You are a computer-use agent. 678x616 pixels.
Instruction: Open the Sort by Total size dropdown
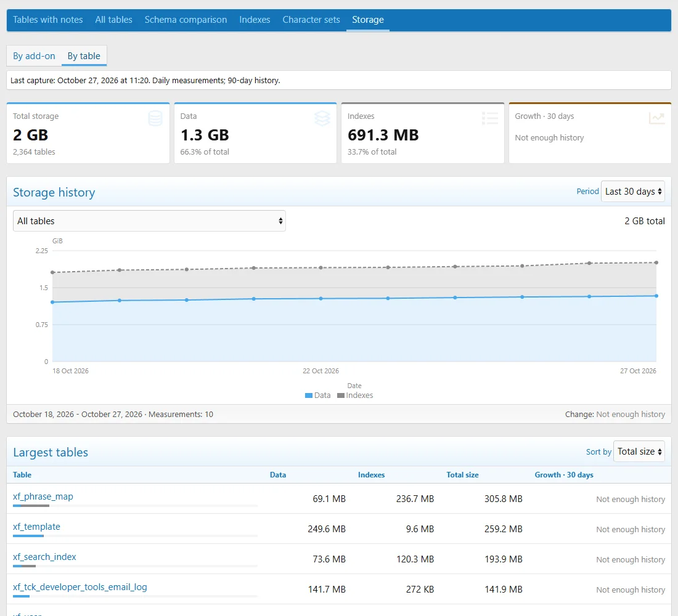click(x=639, y=452)
